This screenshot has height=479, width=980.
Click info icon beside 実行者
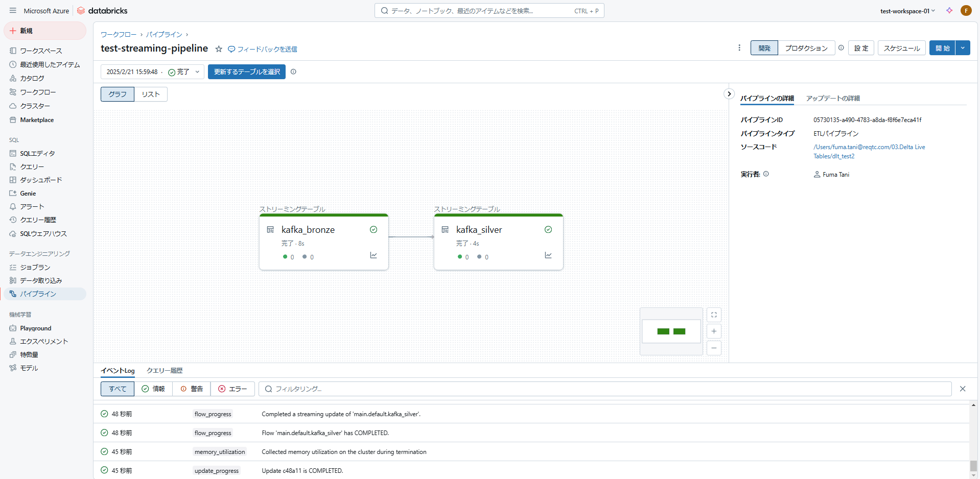[x=766, y=174]
